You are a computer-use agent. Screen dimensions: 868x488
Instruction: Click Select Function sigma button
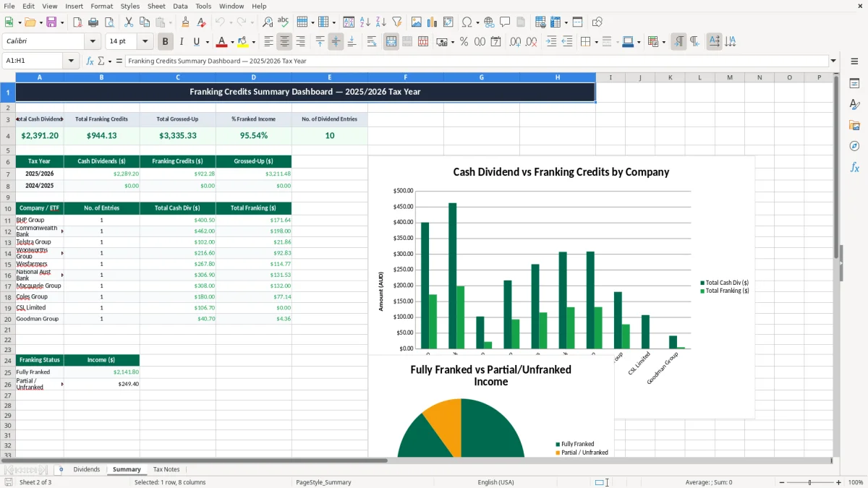[x=101, y=61]
